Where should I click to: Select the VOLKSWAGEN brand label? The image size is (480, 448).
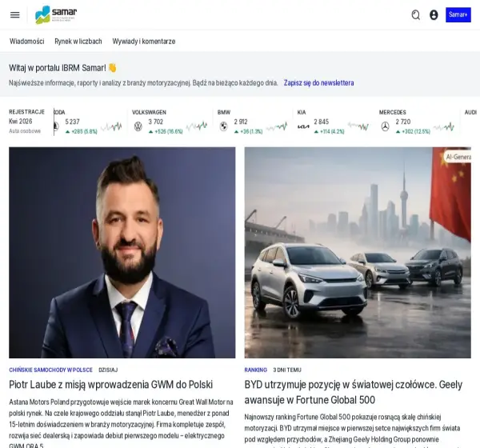[x=149, y=112]
